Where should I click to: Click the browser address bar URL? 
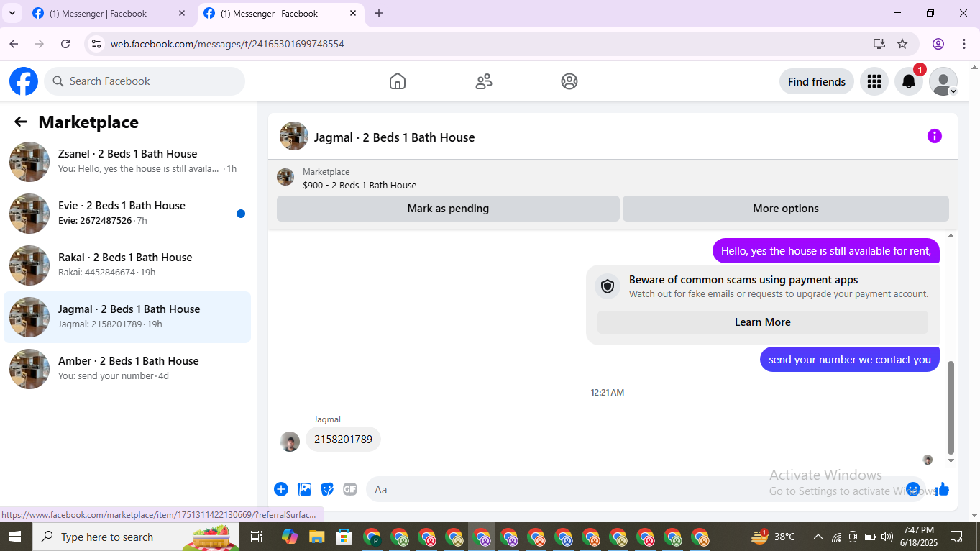(227, 44)
